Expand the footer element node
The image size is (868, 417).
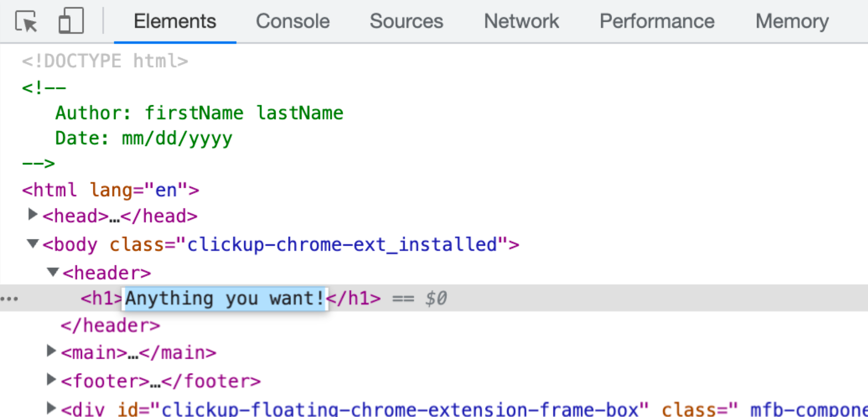pyautogui.click(x=51, y=380)
